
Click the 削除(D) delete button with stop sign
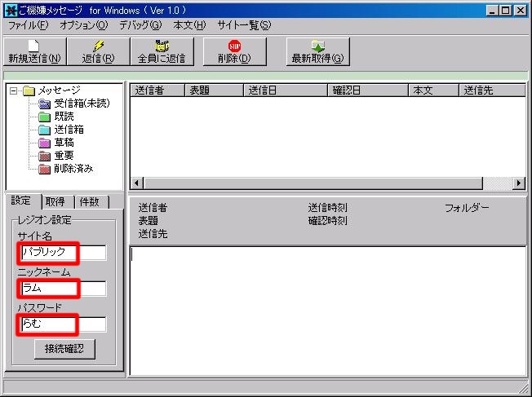tap(234, 51)
